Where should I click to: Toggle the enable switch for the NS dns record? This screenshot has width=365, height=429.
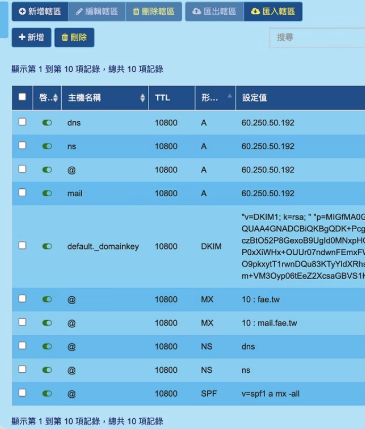47,347
